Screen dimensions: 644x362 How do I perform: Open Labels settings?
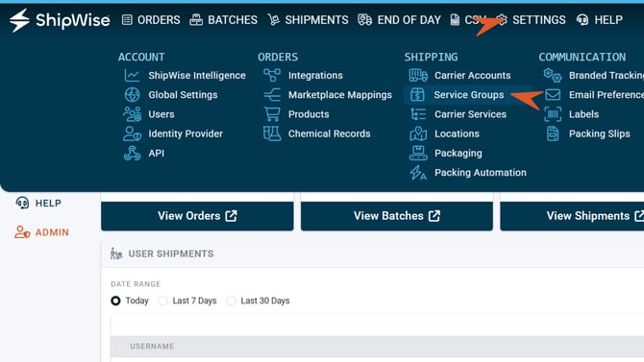[x=584, y=114]
